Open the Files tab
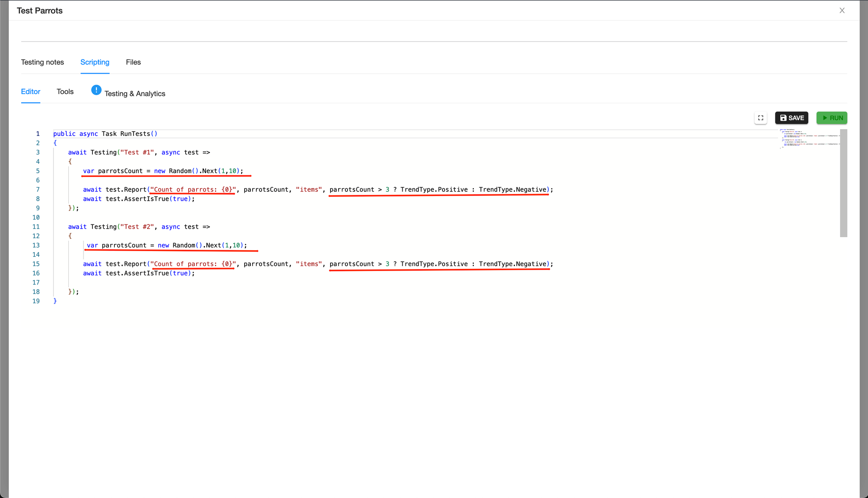Viewport: 868px width, 498px height. tap(133, 62)
